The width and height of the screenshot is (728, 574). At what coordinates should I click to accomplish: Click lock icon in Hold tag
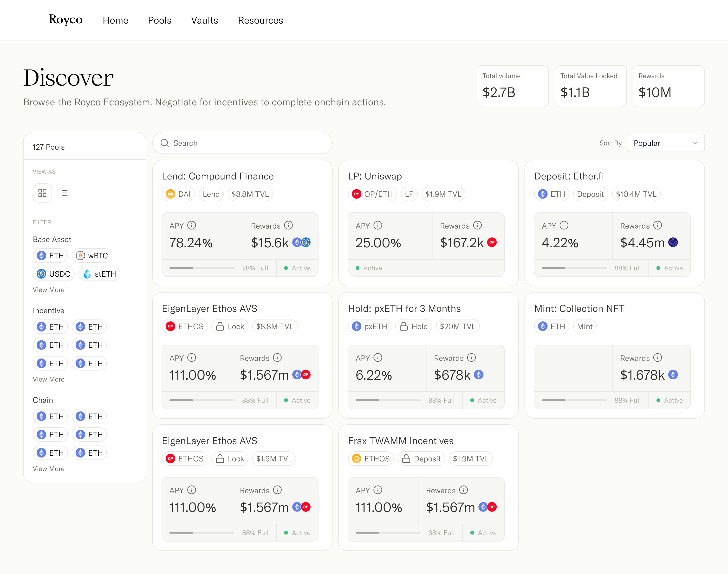point(404,326)
